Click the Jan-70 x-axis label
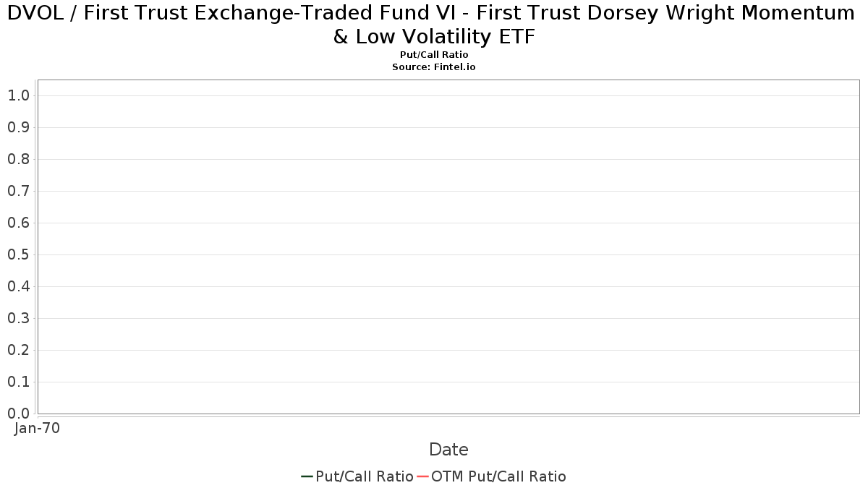Image resolution: width=868 pixels, height=488 pixels. coord(38,428)
